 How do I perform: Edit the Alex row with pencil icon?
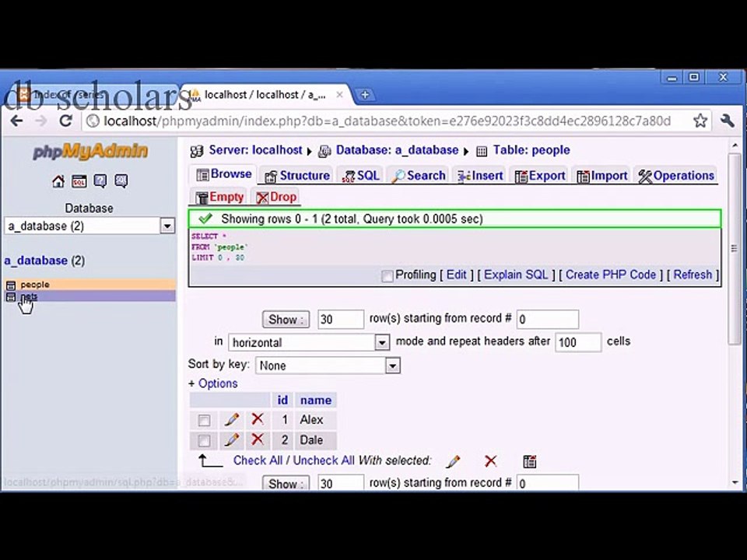point(232,419)
